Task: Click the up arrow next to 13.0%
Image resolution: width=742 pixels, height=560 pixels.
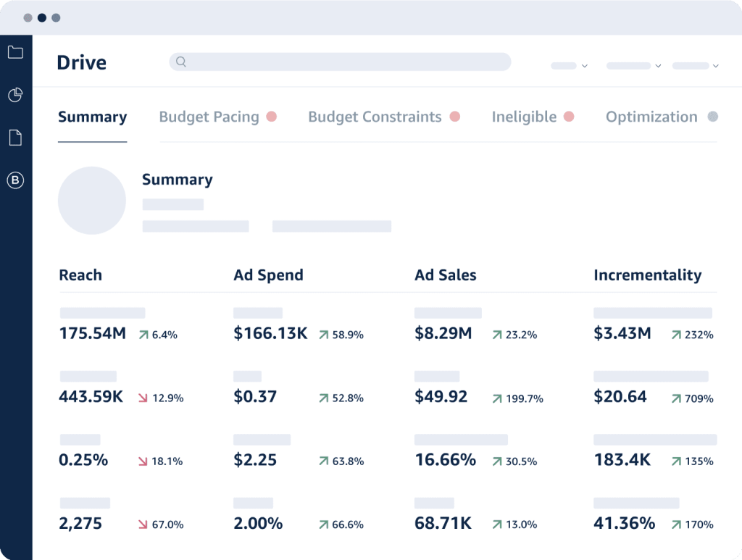Action: (497, 525)
